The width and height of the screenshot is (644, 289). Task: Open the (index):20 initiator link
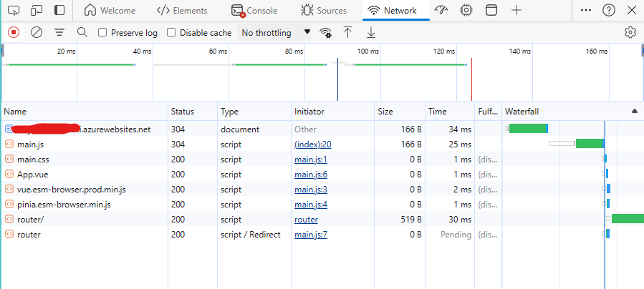(312, 144)
